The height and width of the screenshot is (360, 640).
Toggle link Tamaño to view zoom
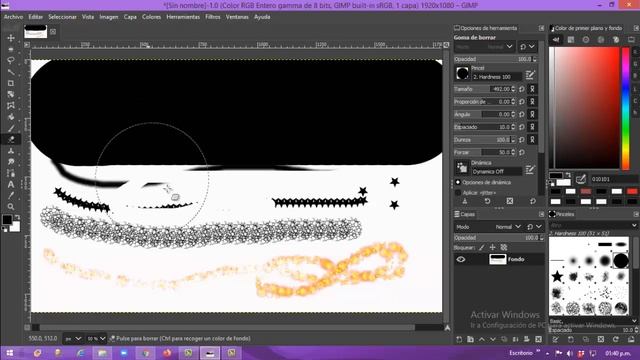point(532,89)
